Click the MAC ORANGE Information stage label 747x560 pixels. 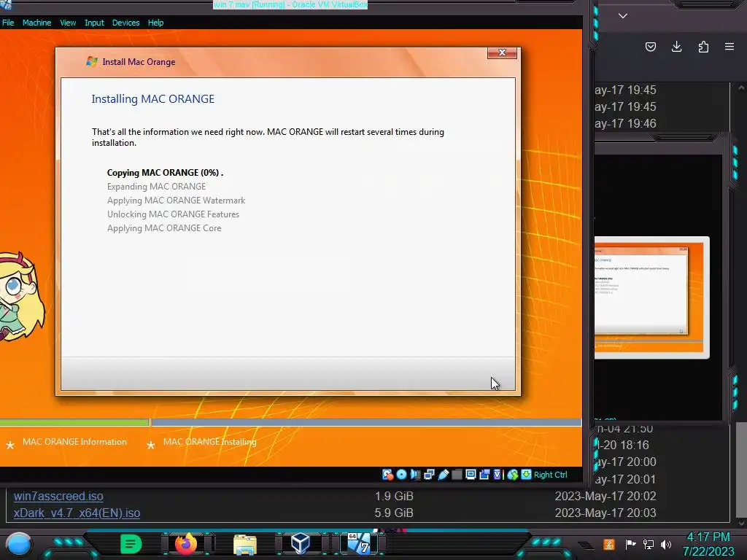74,441
